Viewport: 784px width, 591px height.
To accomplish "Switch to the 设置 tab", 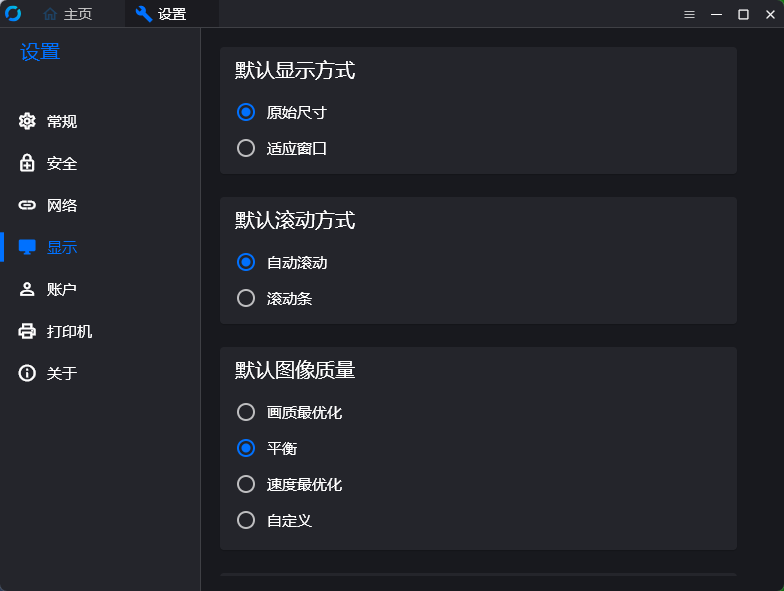I will point(171,15).
